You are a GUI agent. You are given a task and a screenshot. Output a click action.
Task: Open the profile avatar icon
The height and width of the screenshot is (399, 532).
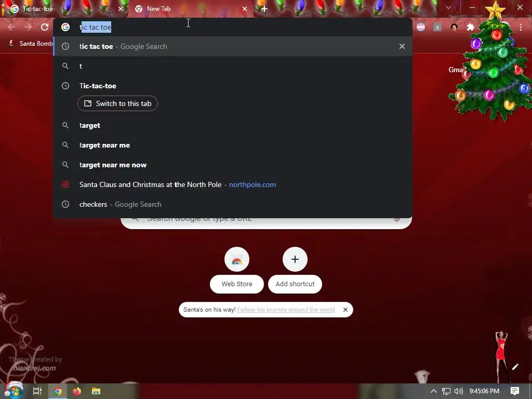tap(454, 27)
